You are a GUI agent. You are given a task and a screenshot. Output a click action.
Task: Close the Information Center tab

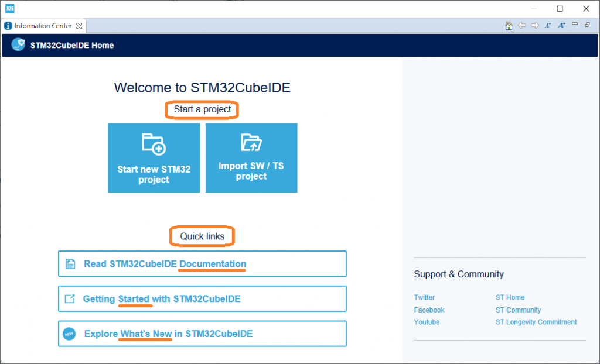pos(80,25)
